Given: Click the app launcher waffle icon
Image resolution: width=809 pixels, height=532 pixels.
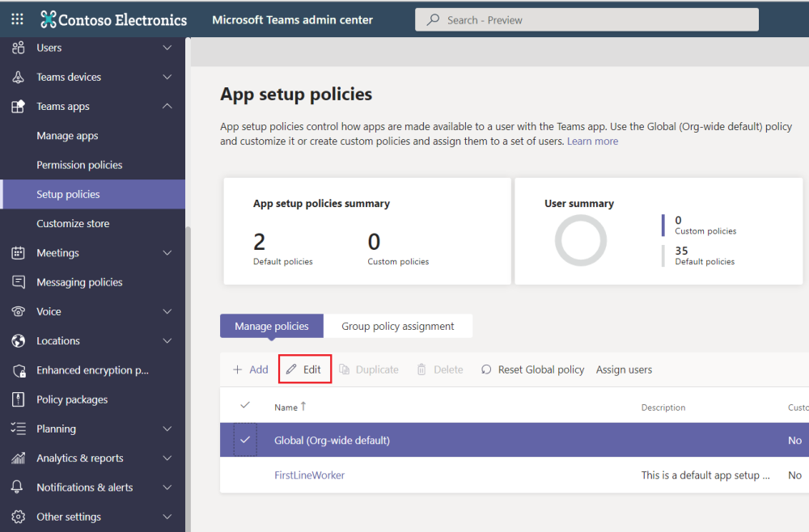Looking at the screenshot, I should pos(16,19).
